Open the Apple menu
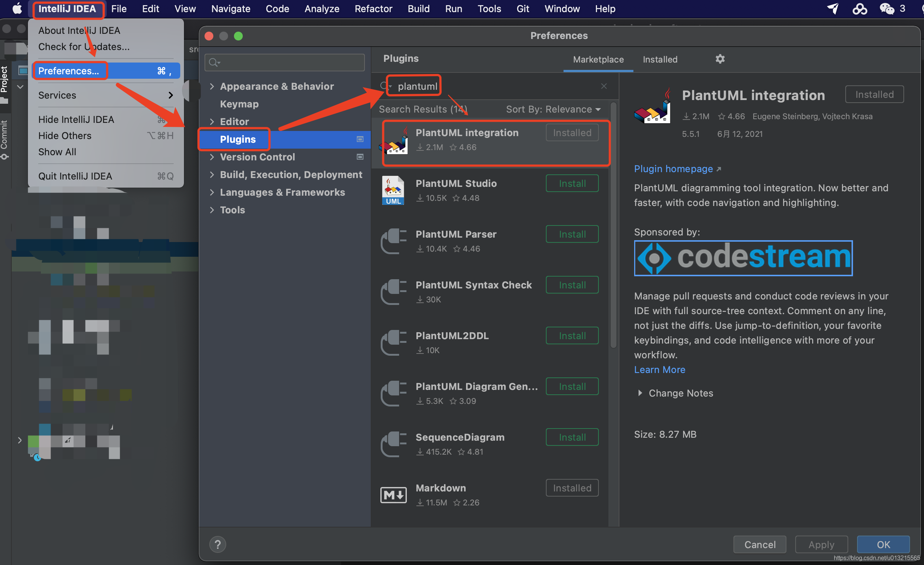 click(17, 8)
